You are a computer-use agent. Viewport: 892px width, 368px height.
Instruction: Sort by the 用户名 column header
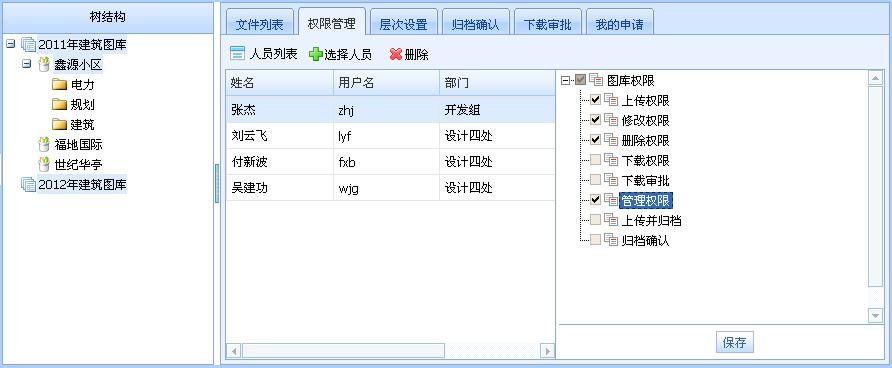(x=386, y=83)
